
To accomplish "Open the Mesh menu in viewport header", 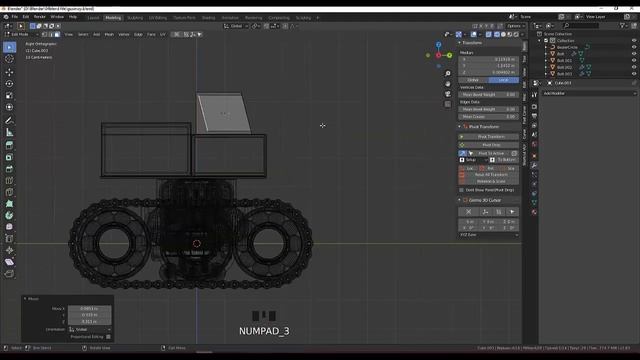I will click(x=109, y=35).
